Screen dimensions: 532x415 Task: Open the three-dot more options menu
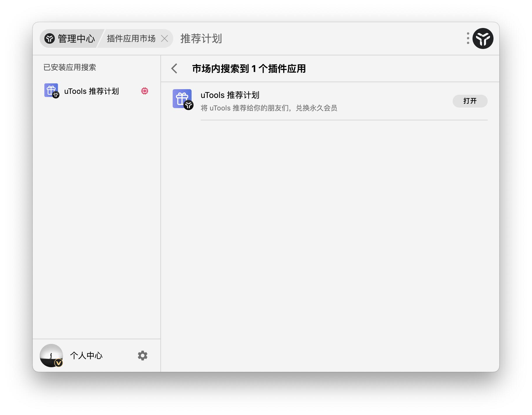pyautogui.click(x=468, y=38)
